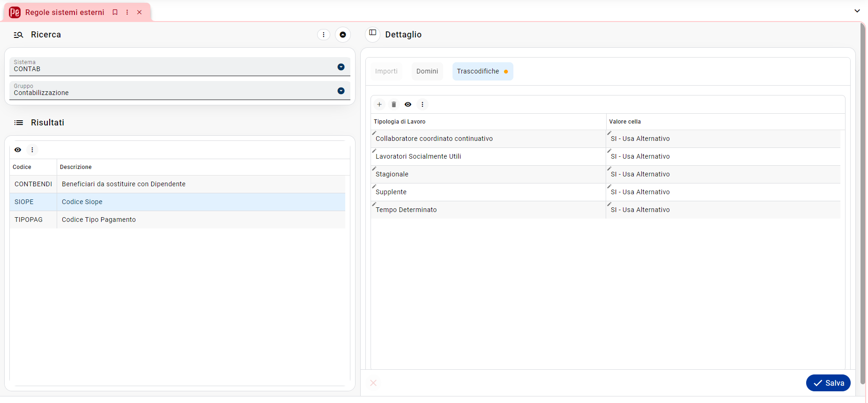Viewport: 868px width, 403px height.
Task: Close the Regole sistemi esterni tab
Action: click(x=139, y=12)
